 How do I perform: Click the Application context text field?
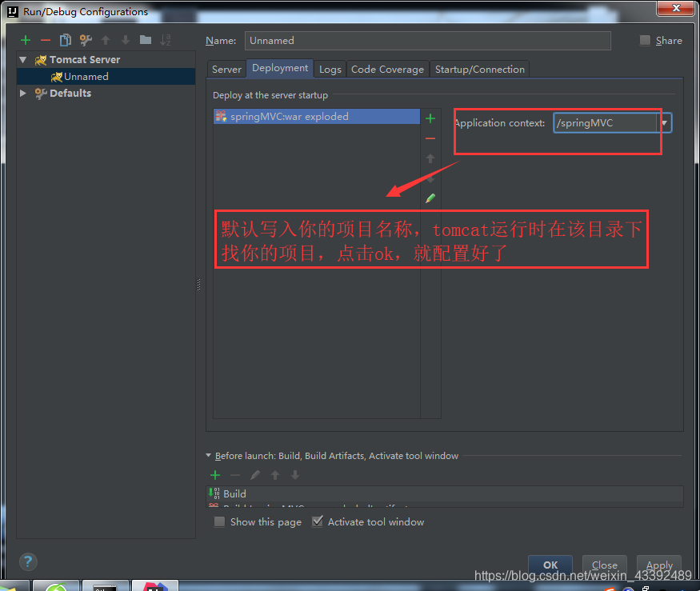pos(606,122)
